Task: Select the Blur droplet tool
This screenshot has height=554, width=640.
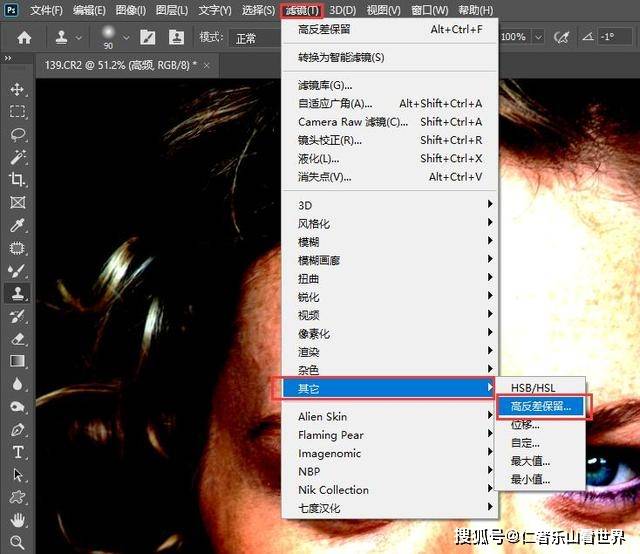Action: (17, 384)
